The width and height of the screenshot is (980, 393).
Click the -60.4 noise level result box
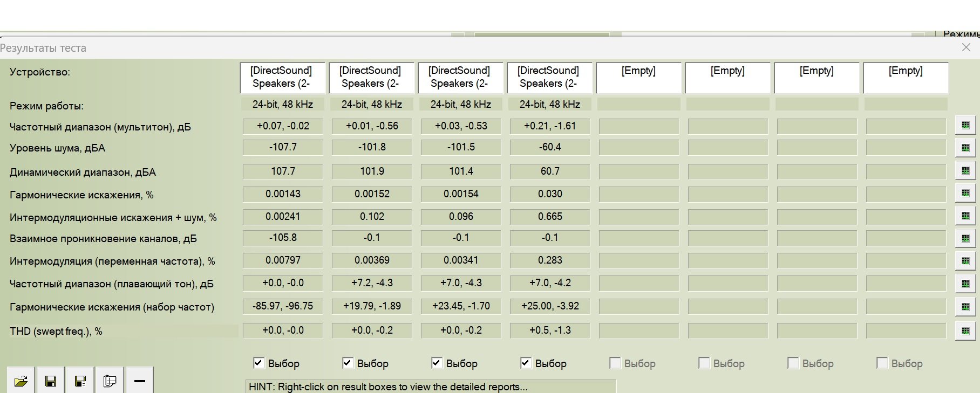click(x=550, y=147)
